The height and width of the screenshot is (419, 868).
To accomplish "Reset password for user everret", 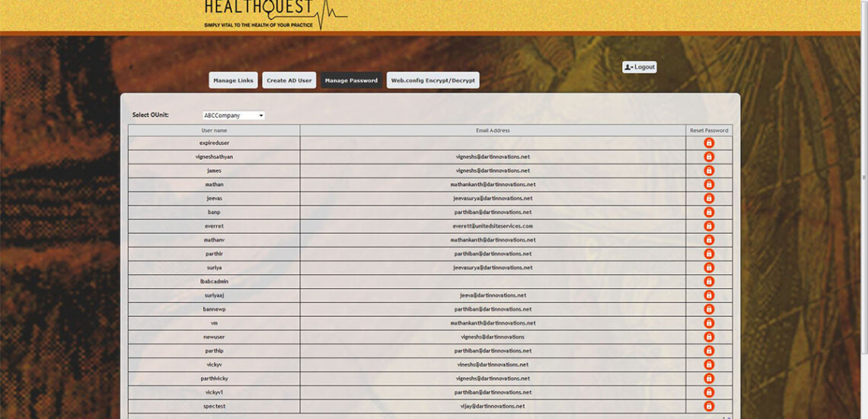I will click(709, 226).
